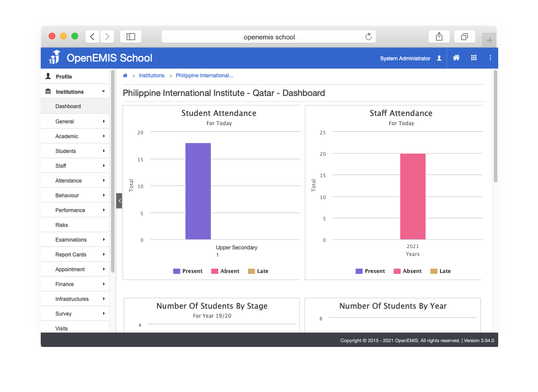Expand the Performance submenu arrow

(104, 210)
